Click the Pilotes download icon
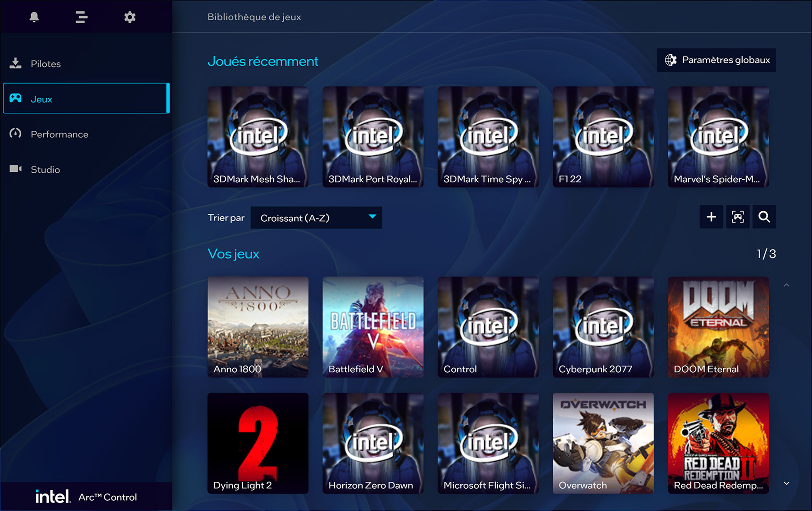 (x=16, y=63)
